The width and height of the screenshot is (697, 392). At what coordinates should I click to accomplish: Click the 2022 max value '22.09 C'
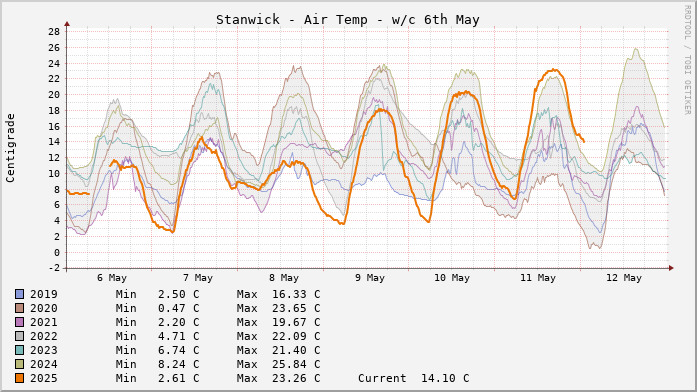tap(296, 336)
